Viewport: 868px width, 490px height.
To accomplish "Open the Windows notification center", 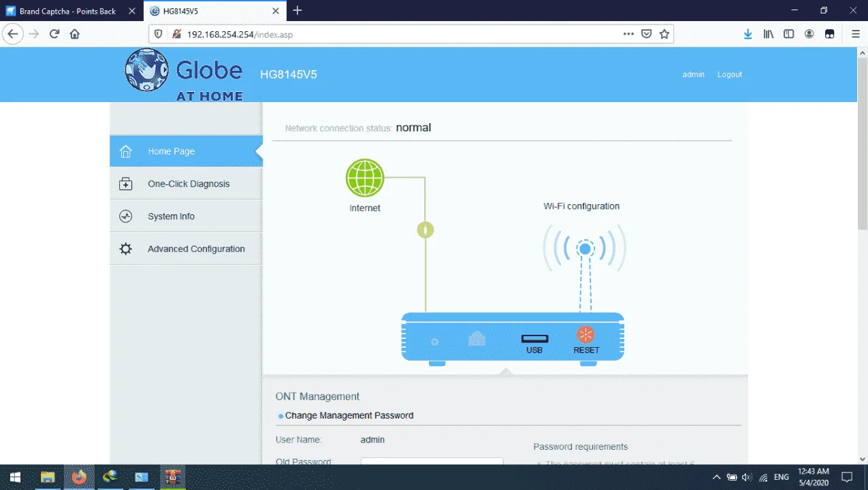I will pos(847,477).
